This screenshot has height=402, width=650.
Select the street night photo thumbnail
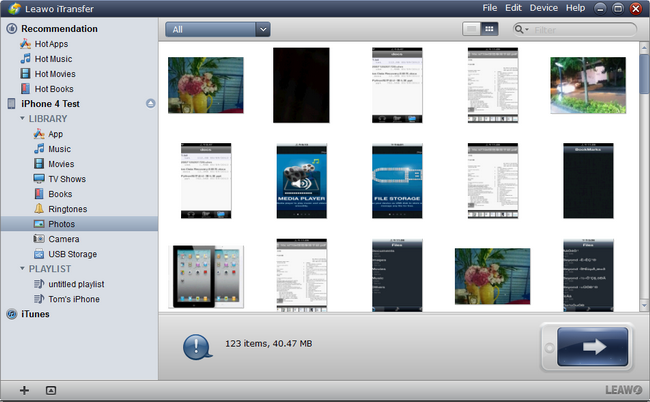click(588, 85)
